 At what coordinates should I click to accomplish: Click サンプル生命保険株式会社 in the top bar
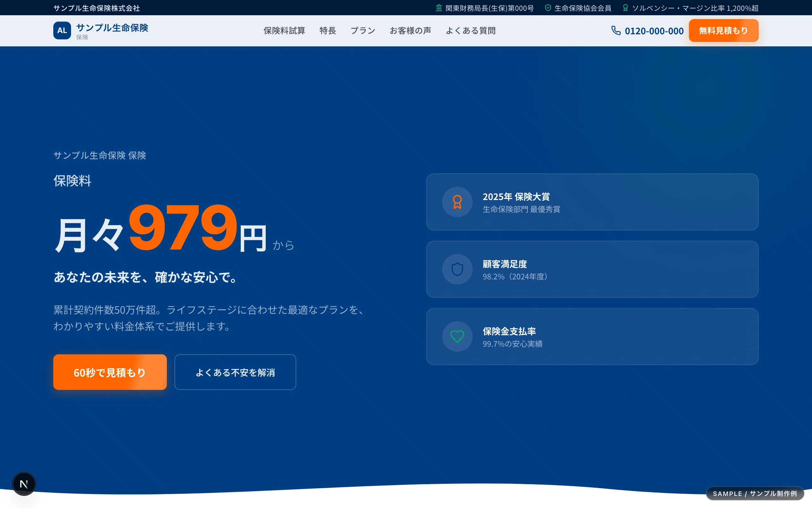click(x=97, y=8)
